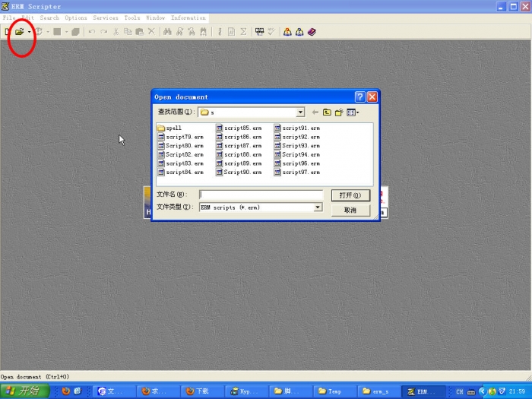Select file Script94.erm
The image size is (532, 399).
click(297, 154)
